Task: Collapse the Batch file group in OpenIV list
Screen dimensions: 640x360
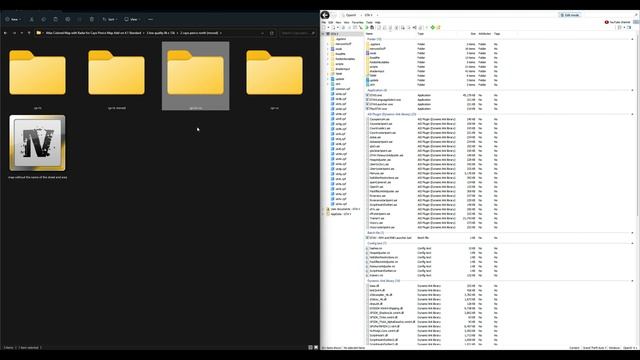Action: 632,233
